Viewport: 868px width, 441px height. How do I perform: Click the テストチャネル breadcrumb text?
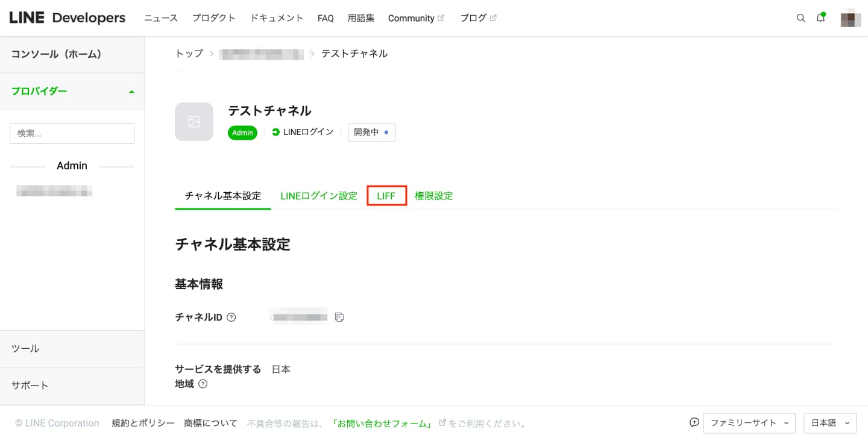(354, 54)
